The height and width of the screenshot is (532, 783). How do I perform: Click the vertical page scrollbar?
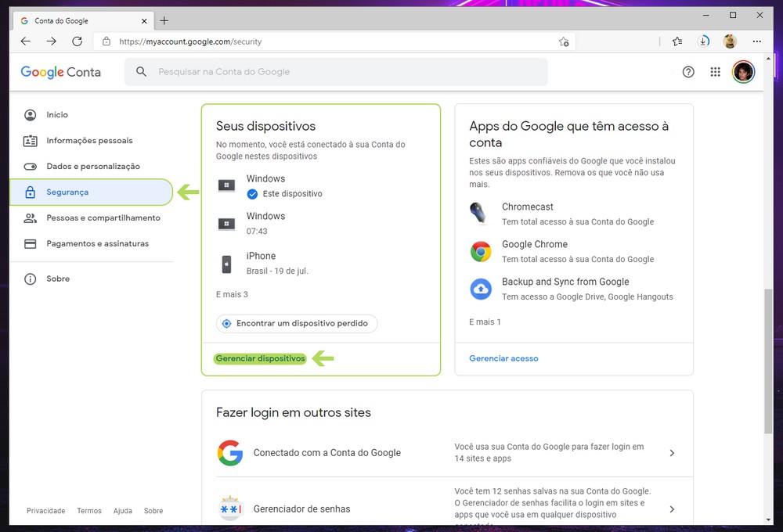768,360
